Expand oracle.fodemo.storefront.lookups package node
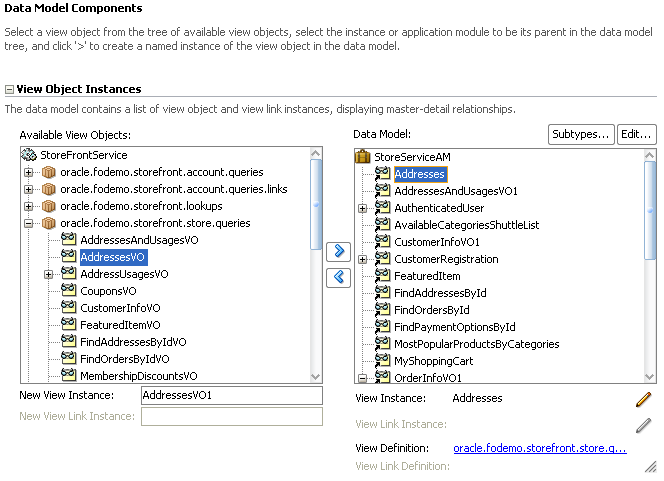This screenshot has height=481, width=664. click(x=28, y=206)
